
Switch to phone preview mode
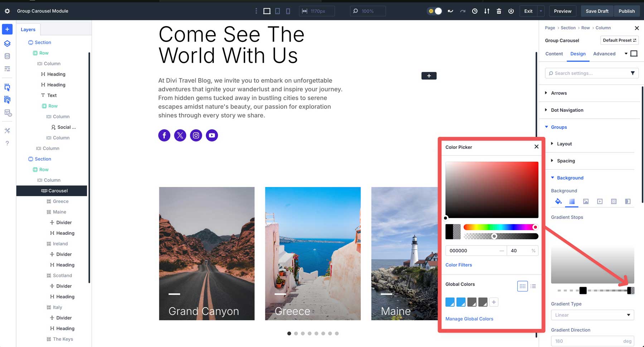tap(288, 11)
